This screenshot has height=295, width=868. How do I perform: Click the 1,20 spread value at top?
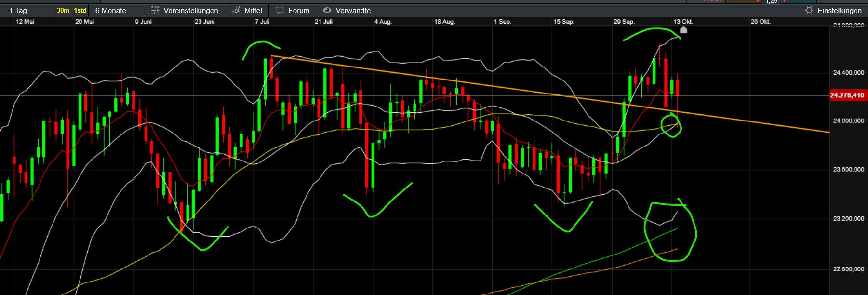tap(771, 1)
